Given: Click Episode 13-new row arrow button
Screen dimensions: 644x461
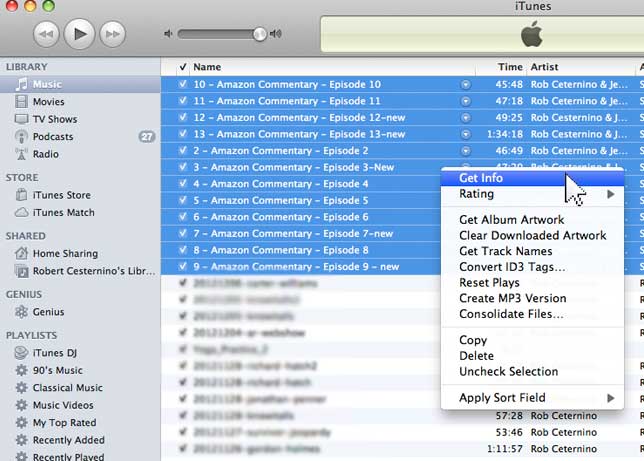Looking at the screenshot, I should click(x=466, y=134).
